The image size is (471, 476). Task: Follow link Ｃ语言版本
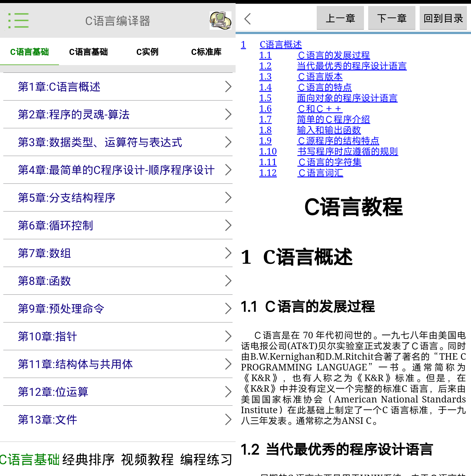[320, 77]
